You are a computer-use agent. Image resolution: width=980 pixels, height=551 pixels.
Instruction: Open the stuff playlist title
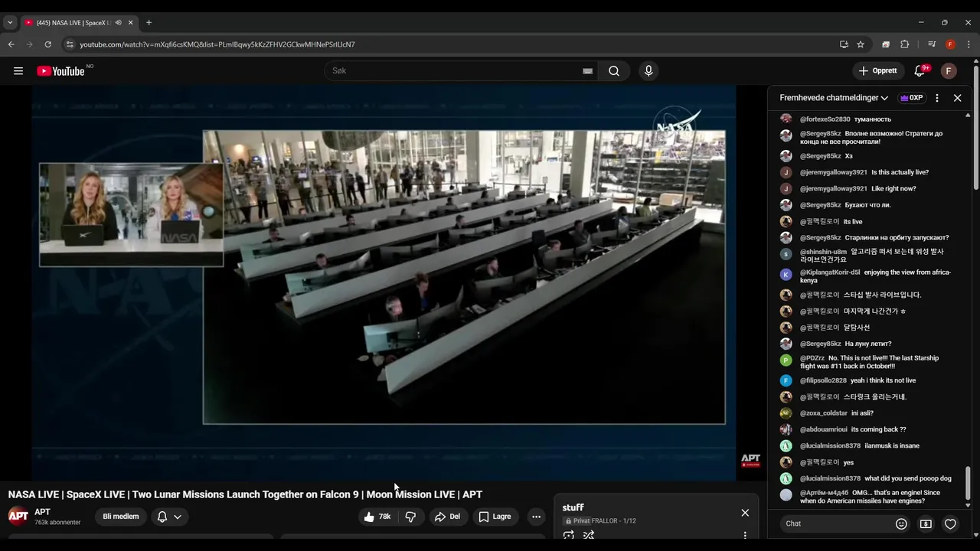point(573,507)
